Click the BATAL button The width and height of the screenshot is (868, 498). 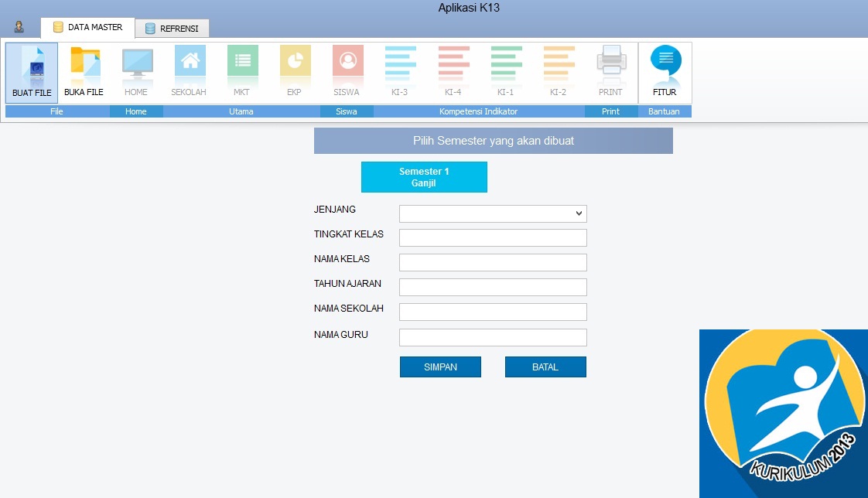pyautogui.click(x=545, y=367)
